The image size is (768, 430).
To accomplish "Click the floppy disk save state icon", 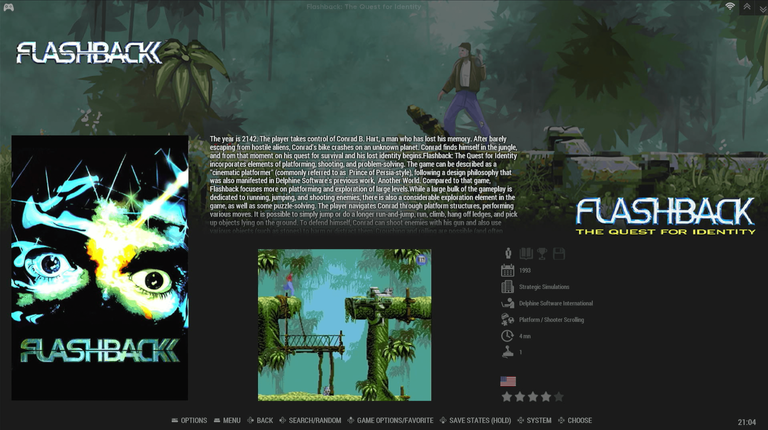I will (559, 253).
